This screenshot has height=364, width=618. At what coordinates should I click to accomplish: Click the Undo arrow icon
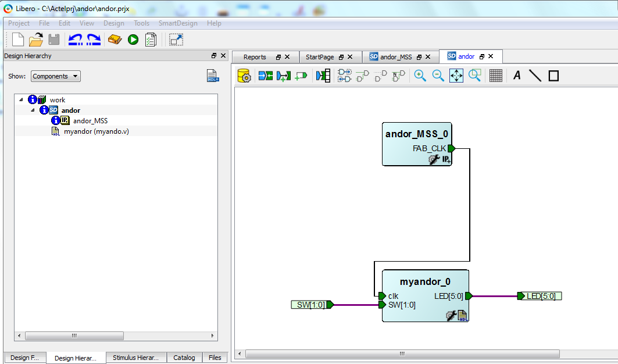coord(75,40)
